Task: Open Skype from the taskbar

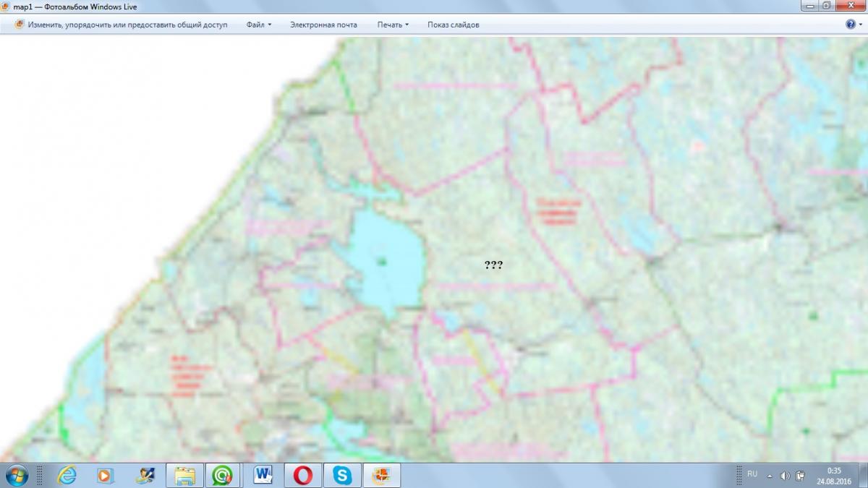Action: pos(342,475)
